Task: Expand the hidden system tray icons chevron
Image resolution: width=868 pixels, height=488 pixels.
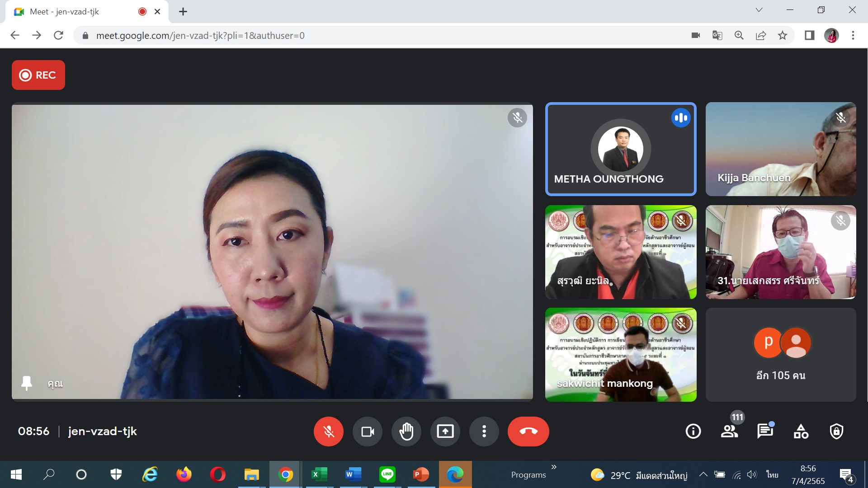Action: [x=703, y=474]
